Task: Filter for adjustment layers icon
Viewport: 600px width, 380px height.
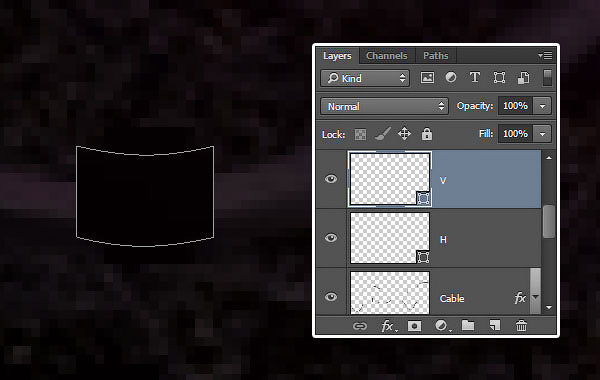Action: pos(451,78)
